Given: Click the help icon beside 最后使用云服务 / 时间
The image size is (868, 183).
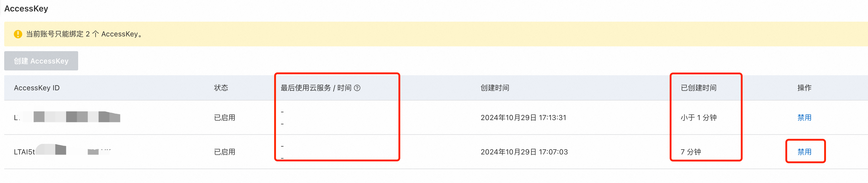Looking at the screenshot, I should 357,88.
